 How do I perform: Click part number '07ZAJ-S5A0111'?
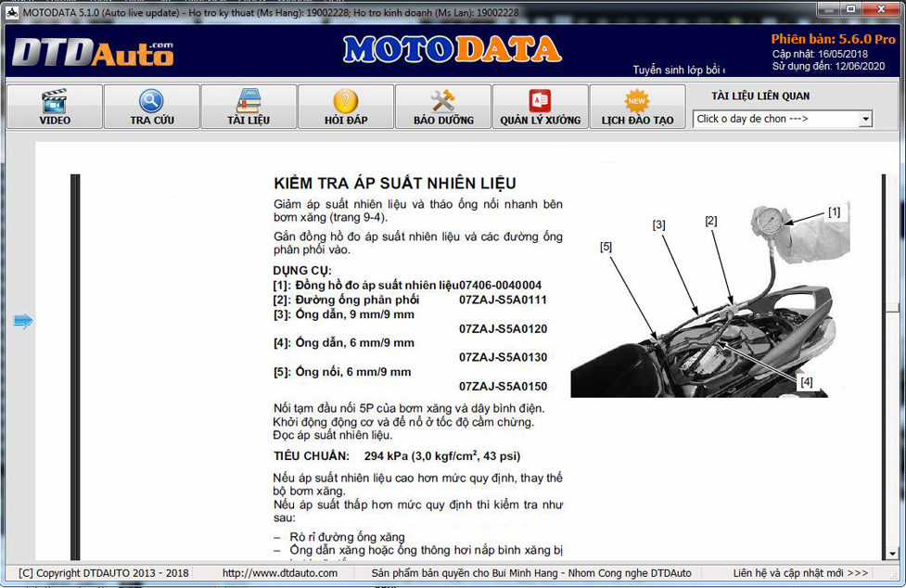(503, 300)
